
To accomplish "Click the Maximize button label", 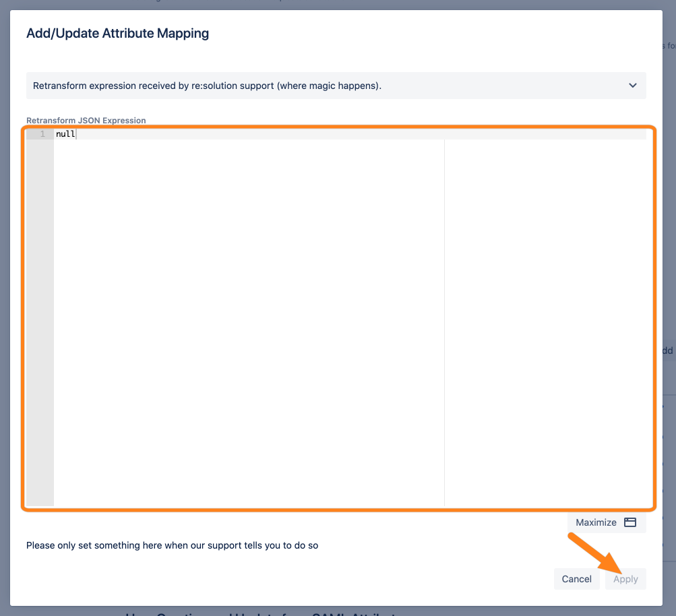I will tap(596, 522).
